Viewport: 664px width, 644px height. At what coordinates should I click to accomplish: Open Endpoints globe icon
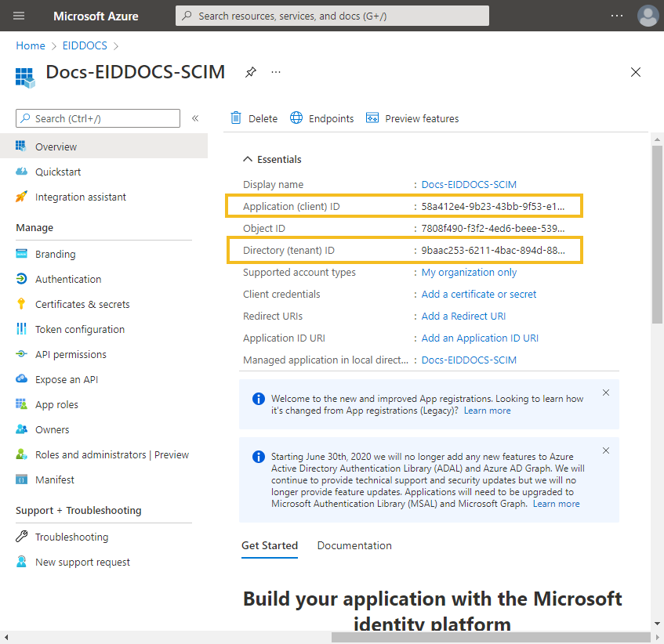pos(296,118)
